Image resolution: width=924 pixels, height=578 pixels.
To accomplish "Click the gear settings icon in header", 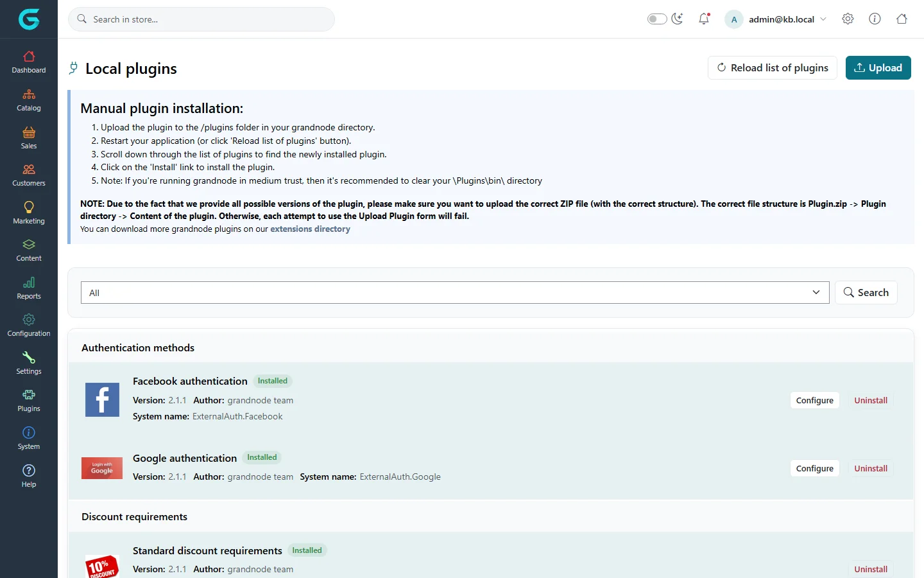I will 848,19.
